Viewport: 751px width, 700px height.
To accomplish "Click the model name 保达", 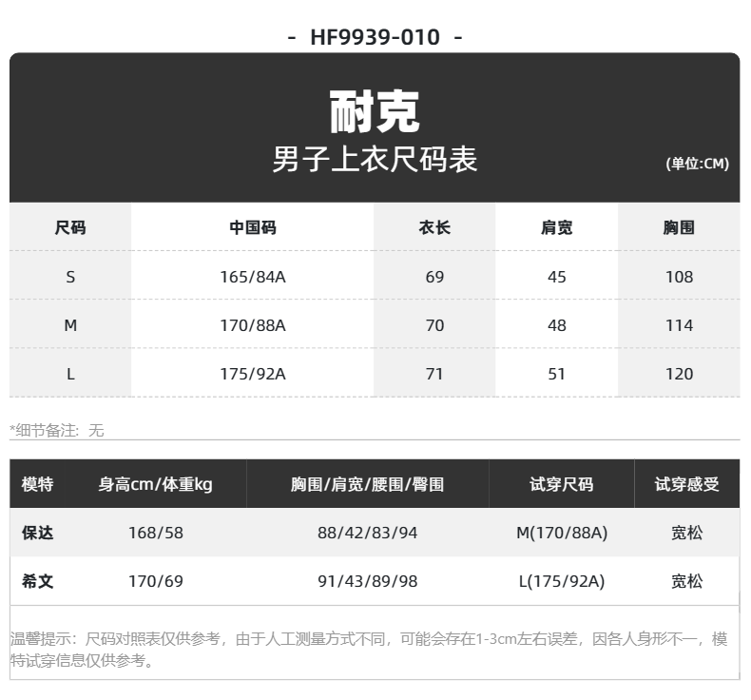I will pos(37,533).
